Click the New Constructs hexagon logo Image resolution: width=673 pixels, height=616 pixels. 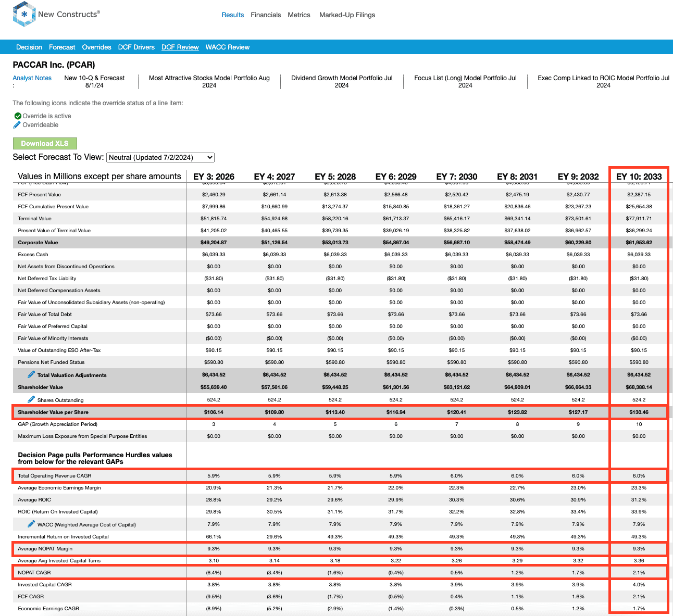tap(24, 14)
